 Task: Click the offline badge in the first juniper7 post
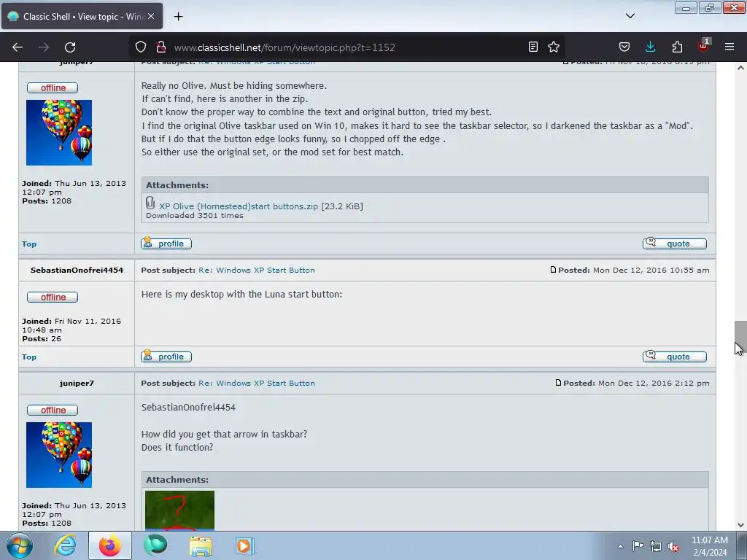tap(53, 87)
